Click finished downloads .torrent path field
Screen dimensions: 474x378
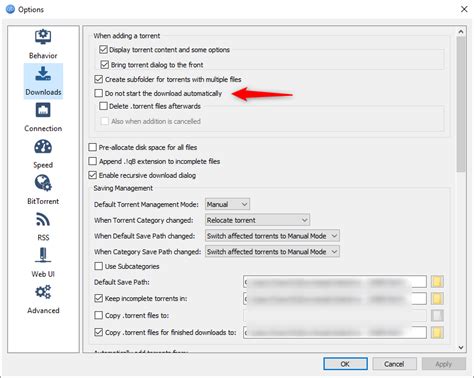pyautogui.click(x=335, y=332)
